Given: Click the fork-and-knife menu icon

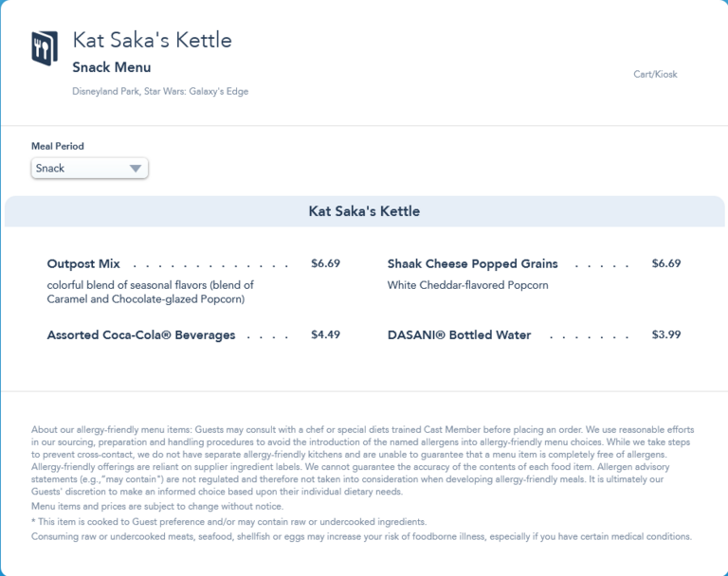Looking at the screenshot, I should click(44, 47).
